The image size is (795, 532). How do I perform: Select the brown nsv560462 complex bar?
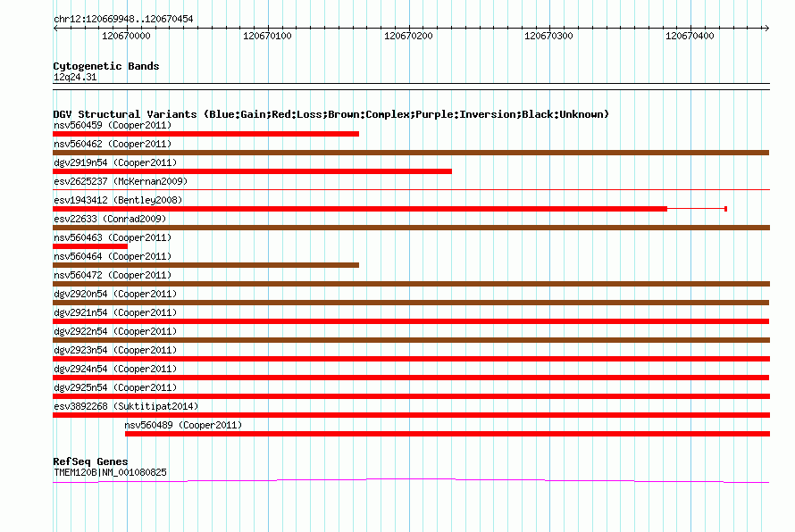tap(411, 153)
